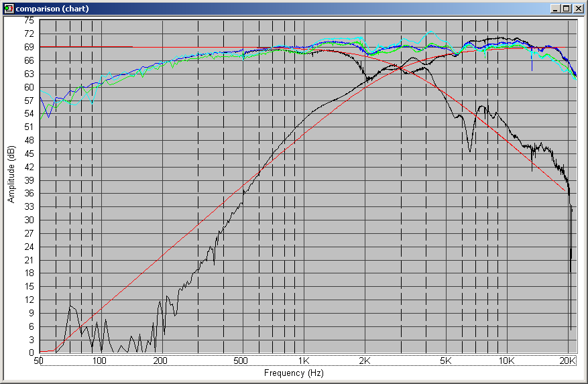Image resolution: width=588 pixels, height=384 pixels.
Task: Click the 69 dB axis value
Action: click(x=29, y=47)
